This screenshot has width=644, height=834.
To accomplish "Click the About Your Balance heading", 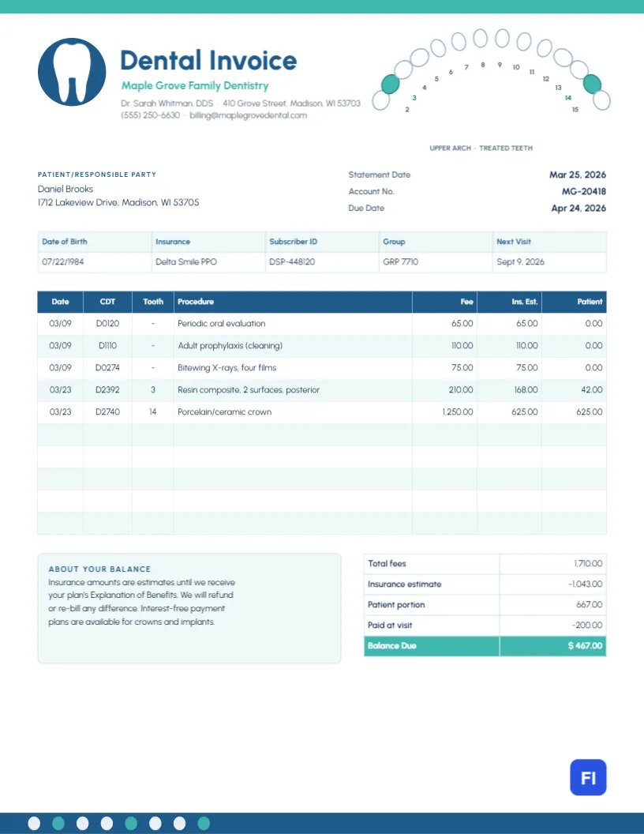I will click(x=99, y=569).
